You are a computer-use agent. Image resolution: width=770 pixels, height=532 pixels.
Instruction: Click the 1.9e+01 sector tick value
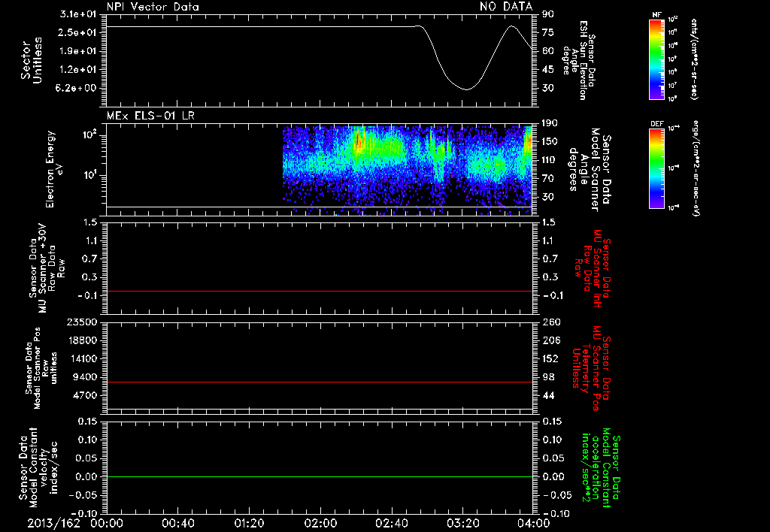pyautogui.click(x=77, y=51)
